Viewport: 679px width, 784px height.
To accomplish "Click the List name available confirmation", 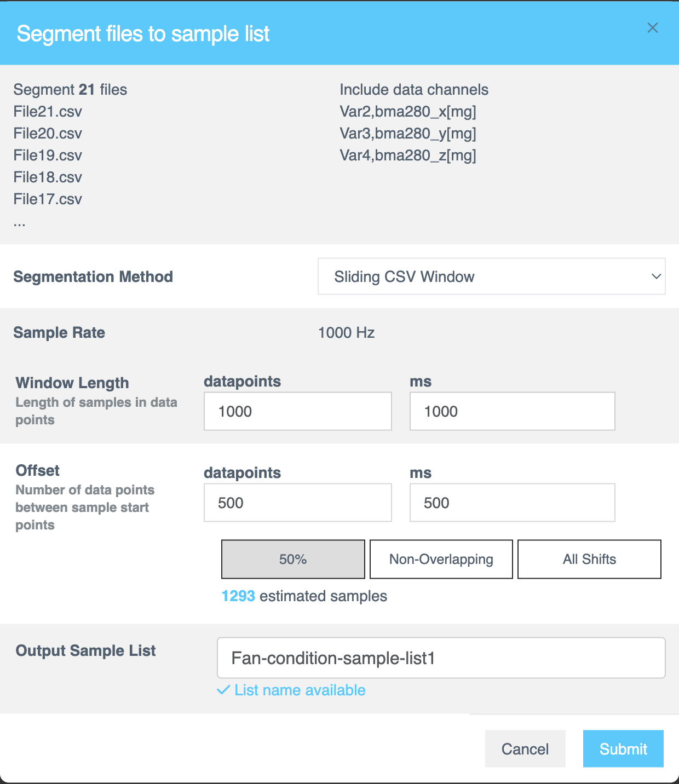I will pos(292,690).
